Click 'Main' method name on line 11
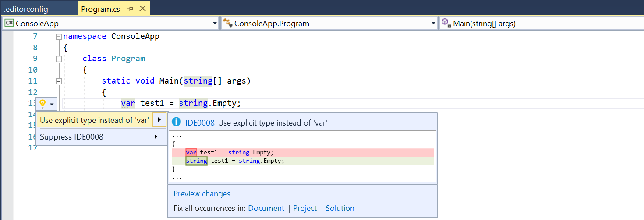 169,81
